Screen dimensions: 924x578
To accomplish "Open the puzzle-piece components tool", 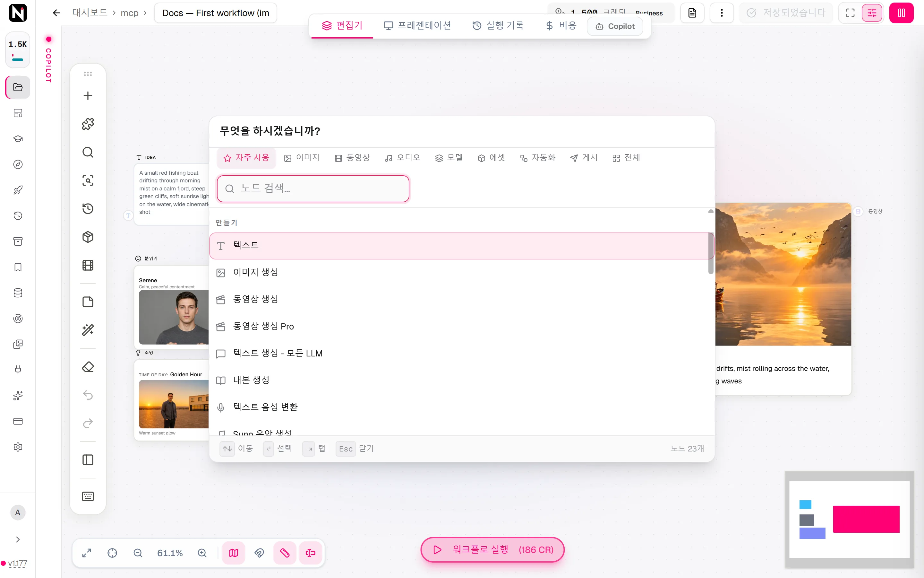I will [88, 124].
